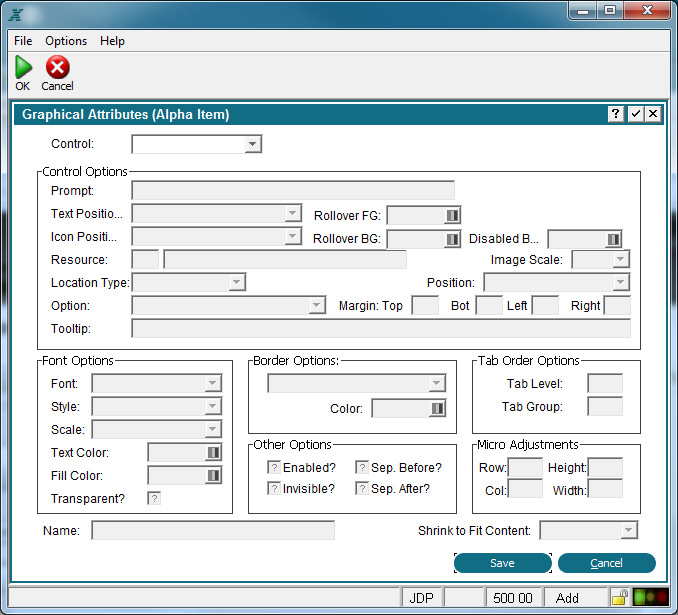678x615 pixels.
Task: Click the Tab Group field
Action: (x=605, y=407)
